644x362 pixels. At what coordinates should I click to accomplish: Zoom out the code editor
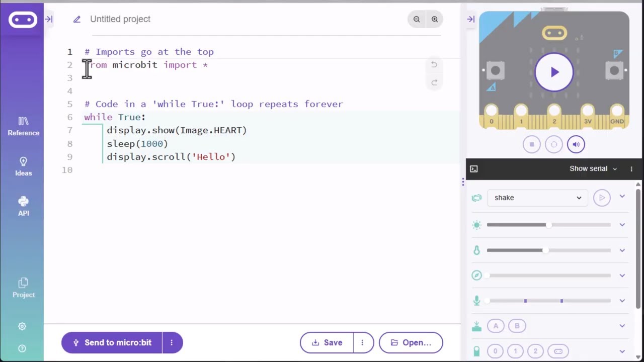(417, 19)
